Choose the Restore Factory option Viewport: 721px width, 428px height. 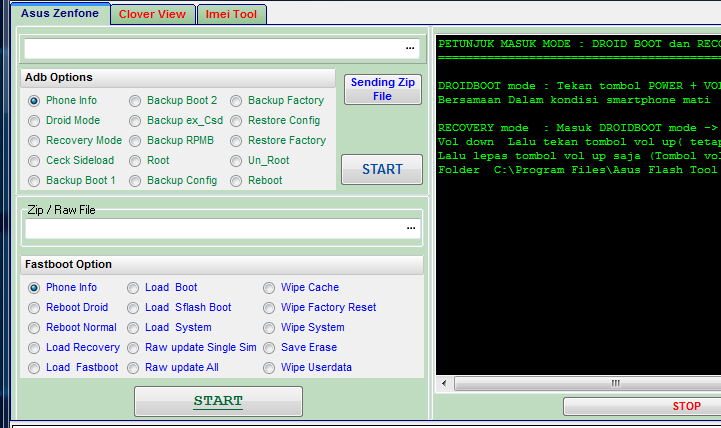pos(236,141)
